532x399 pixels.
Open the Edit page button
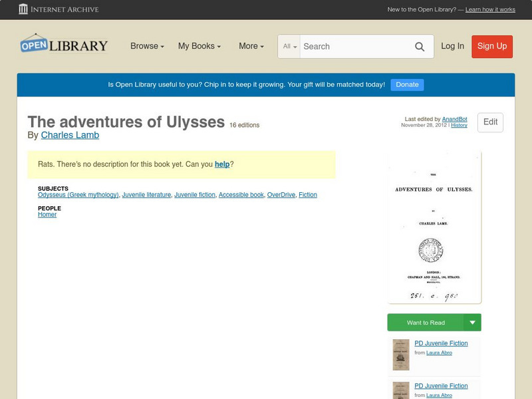point(490,122)
